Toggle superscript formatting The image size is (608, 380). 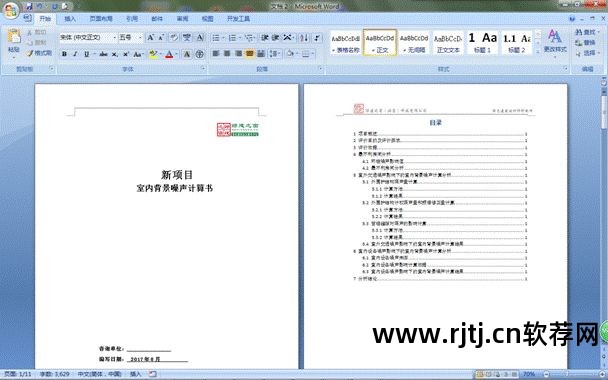(x=126, y=54)
